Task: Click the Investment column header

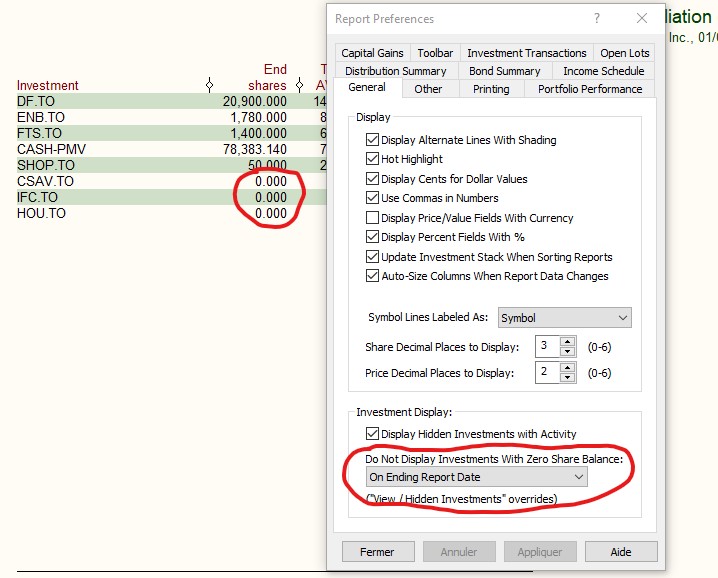Action: coord(48,85)
